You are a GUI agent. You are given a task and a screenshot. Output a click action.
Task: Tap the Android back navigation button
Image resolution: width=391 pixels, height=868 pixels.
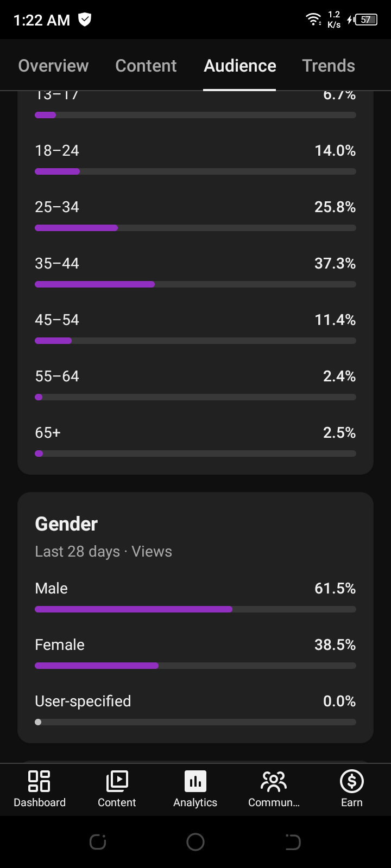click(293, 842)
